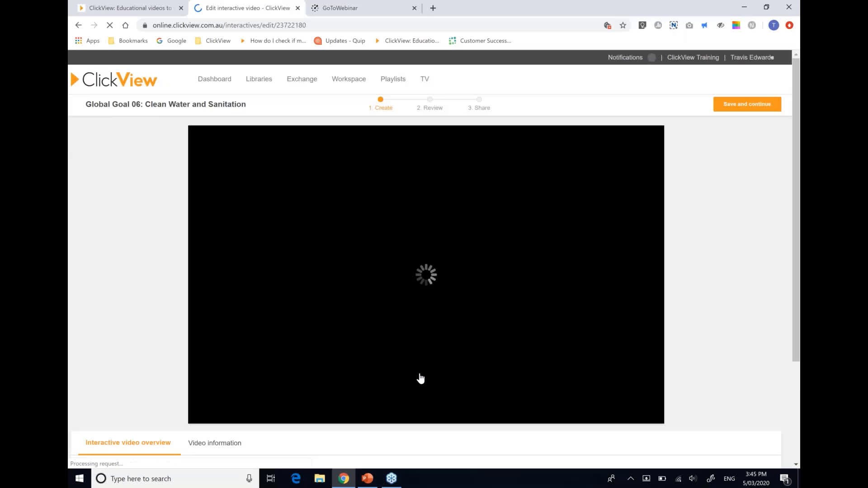Open the blue megaphone extension
This screenshot has height=488, width=868.
(705, 25)
